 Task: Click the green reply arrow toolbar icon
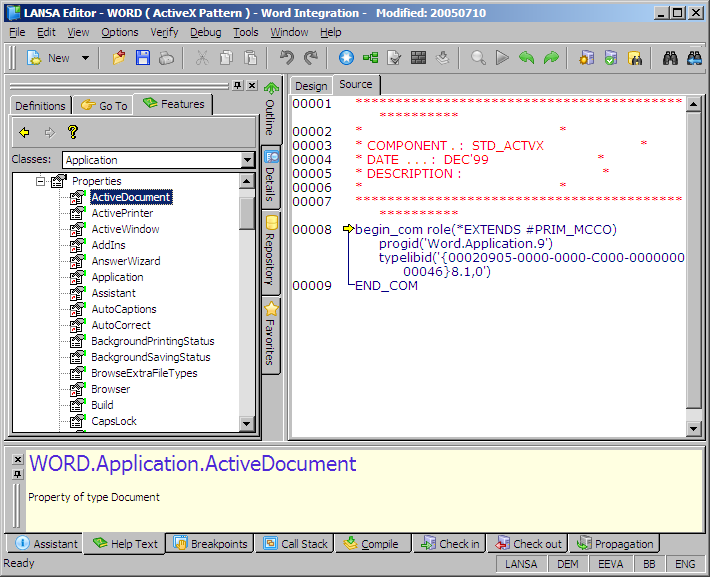[x=526, y=58]
